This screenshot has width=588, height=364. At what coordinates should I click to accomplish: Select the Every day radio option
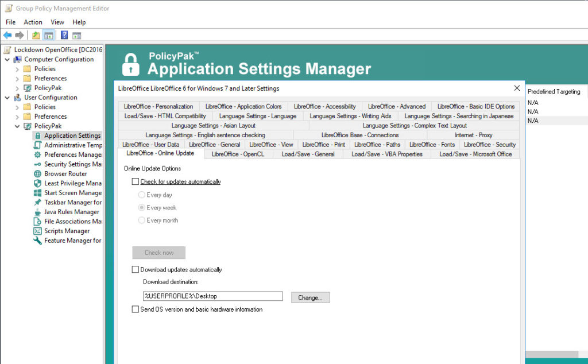(142, 195)
